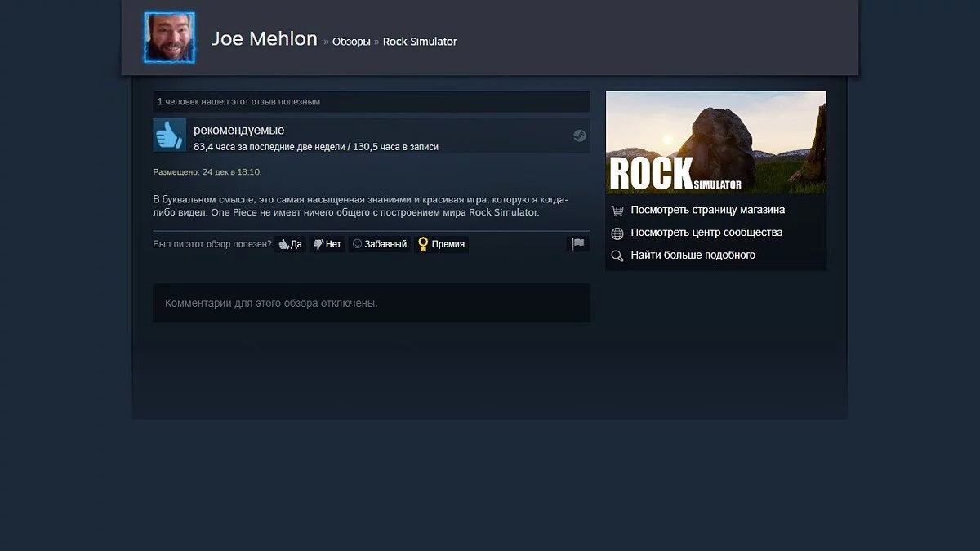Click Посмотреть страницу магазина link

(x=707, y=210)
